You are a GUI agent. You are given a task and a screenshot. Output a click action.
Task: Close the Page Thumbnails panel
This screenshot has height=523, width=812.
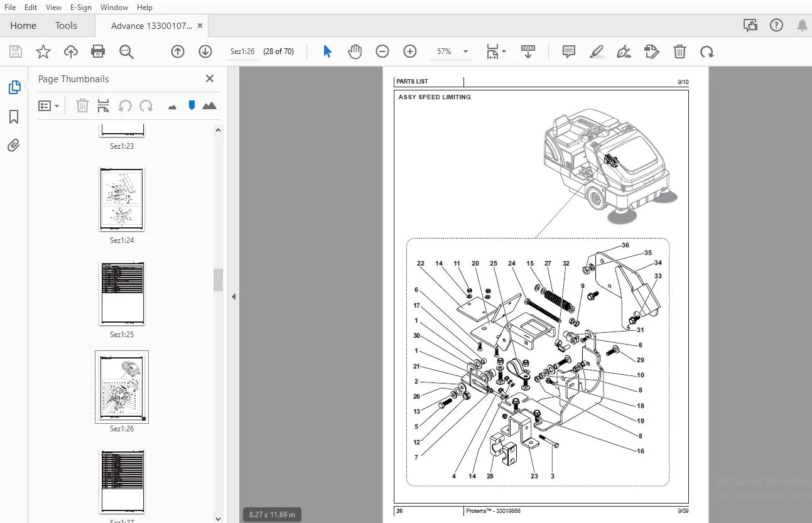pos(210,78)
